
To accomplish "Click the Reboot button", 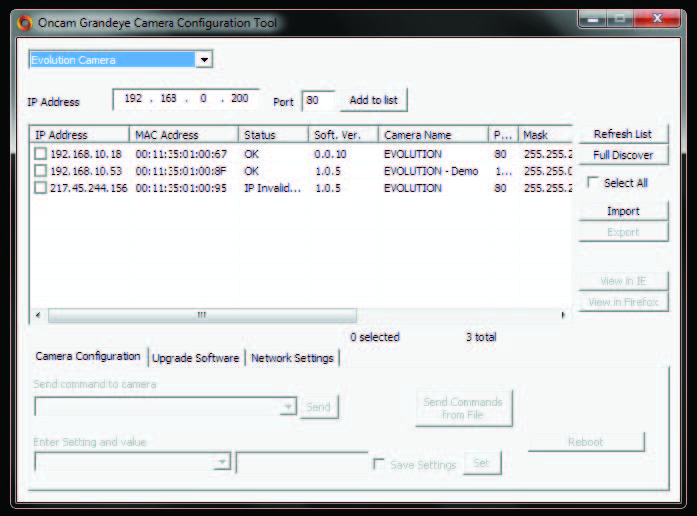I will click(586, 442).
